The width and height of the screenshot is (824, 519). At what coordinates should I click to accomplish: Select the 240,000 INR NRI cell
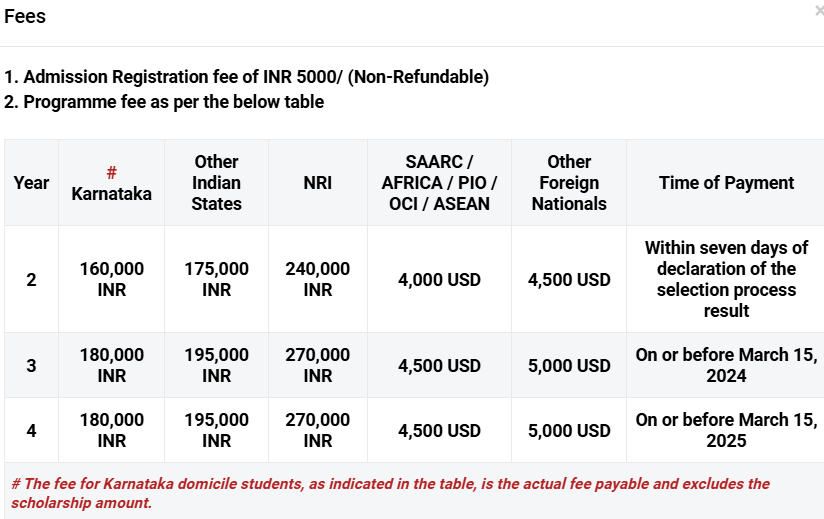pos(318,279)
